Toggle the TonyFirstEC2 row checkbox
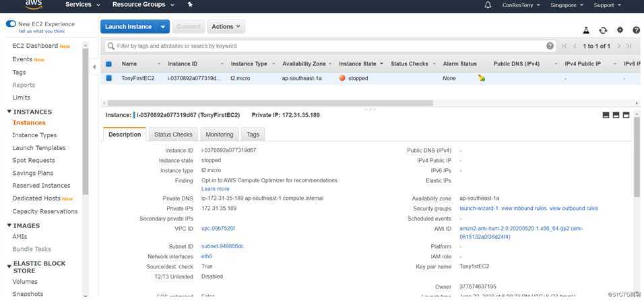 tap(109, 78)
